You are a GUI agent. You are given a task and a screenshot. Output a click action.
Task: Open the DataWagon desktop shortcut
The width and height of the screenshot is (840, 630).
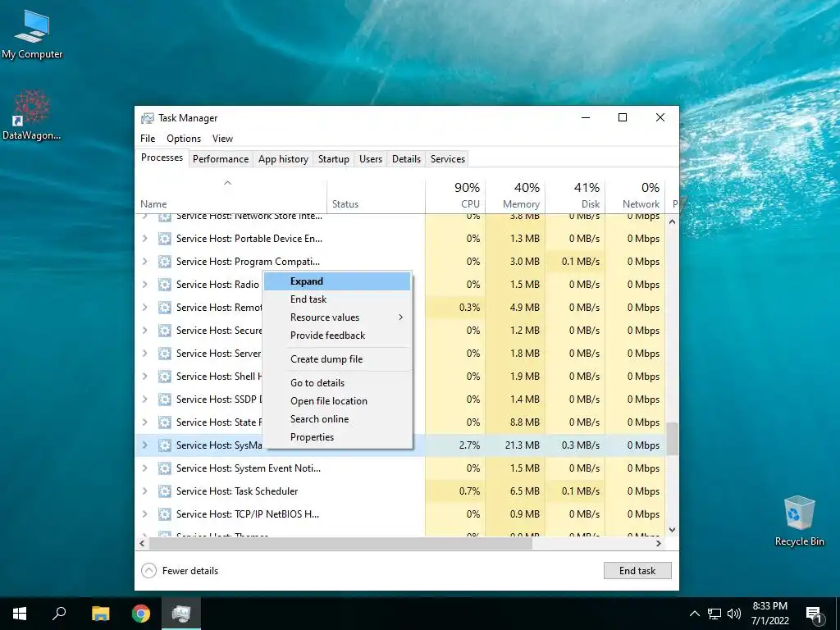(x=31, y=115)
